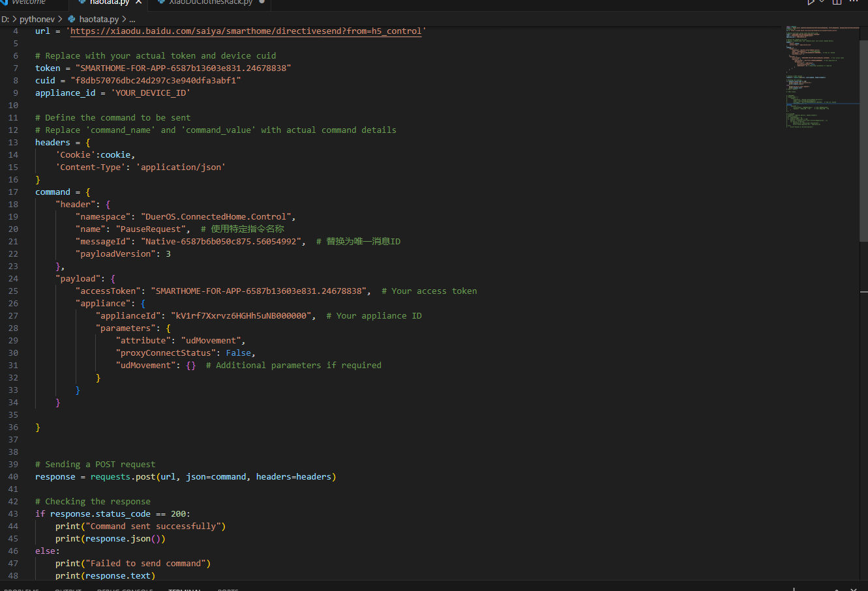The image size is (868, 591).
Task: Place cursor on 'YOUR_DEVICE_ID' string
Action: click(150, 93)
